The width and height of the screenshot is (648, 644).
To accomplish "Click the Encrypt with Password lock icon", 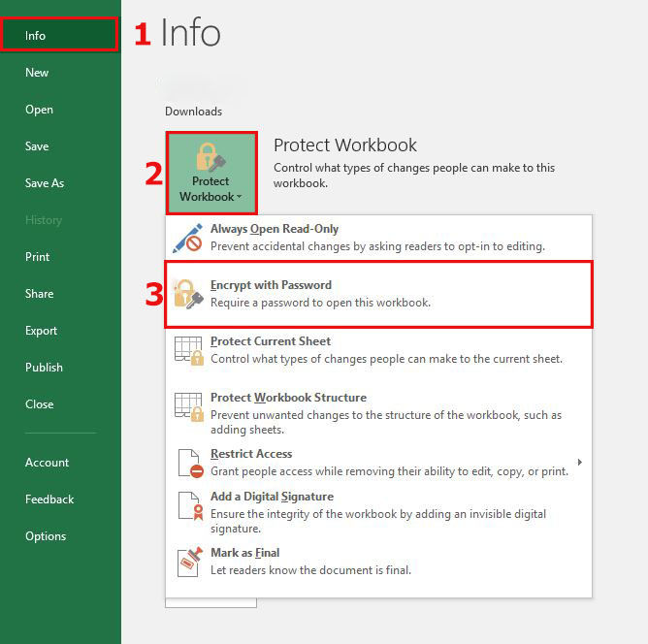I will pos(187,295).
